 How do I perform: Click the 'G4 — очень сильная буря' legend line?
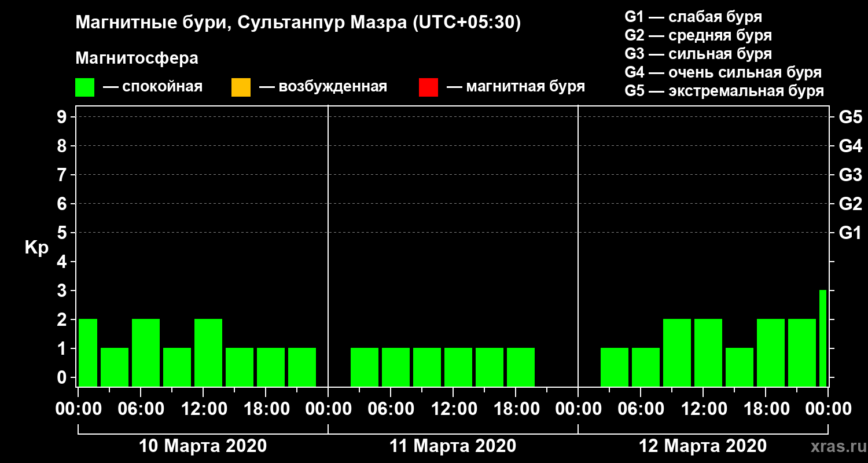pos(723,72)
